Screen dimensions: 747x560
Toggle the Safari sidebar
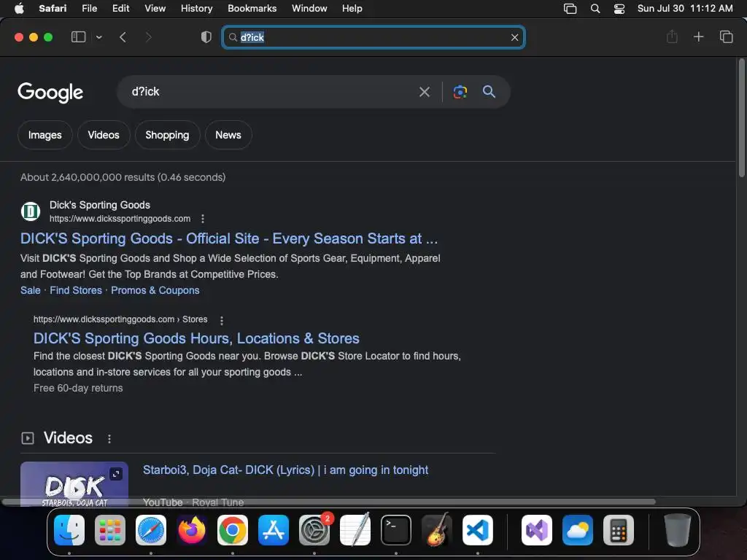coord(78,36)
